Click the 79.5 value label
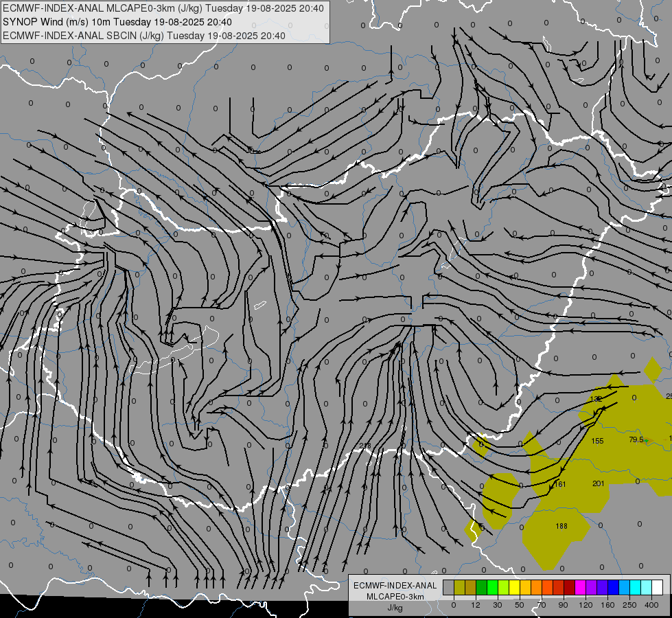The image size is (672, 618). coord(636,439)
